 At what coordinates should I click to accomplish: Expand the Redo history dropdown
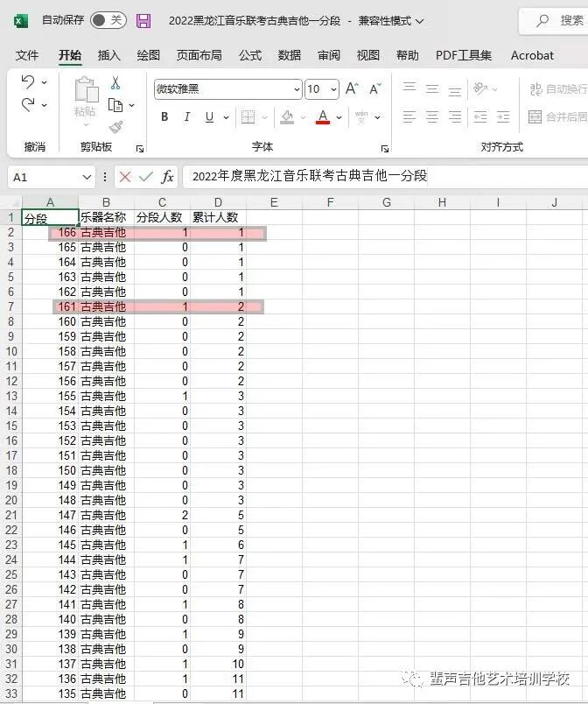[45, 105]
